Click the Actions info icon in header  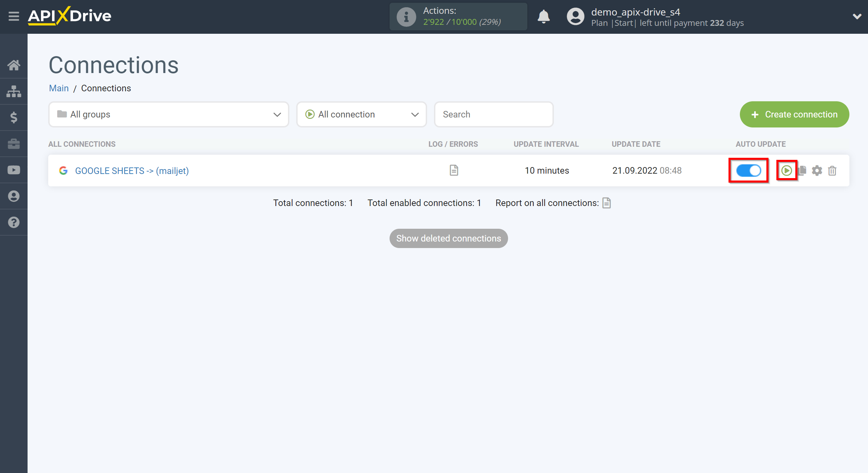404,16
